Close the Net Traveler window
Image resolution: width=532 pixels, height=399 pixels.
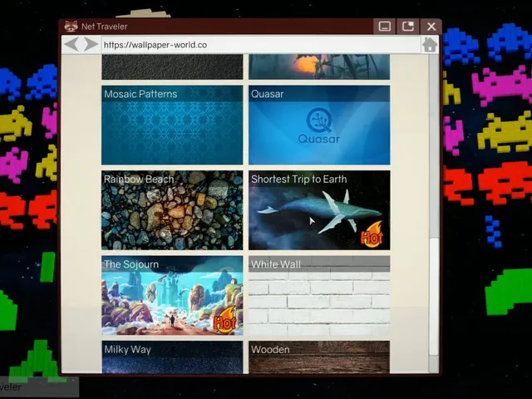pos(431,26)
